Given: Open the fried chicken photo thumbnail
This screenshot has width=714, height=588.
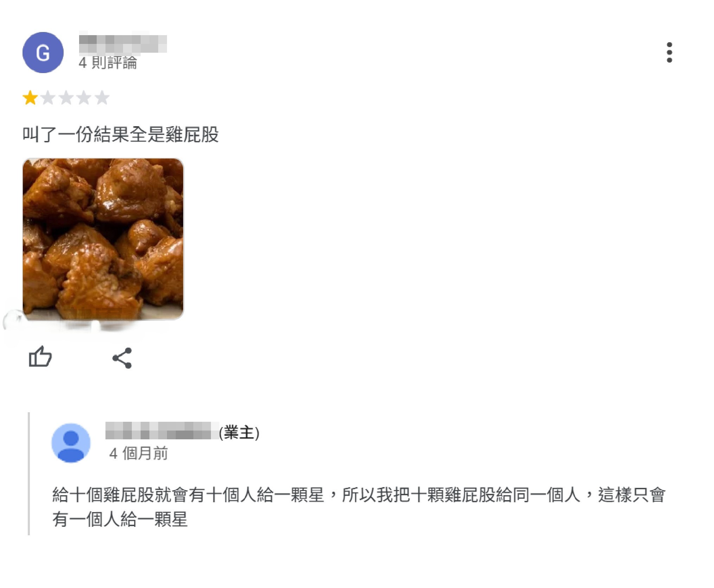Looking at the screenshot, I should (103, 239).
